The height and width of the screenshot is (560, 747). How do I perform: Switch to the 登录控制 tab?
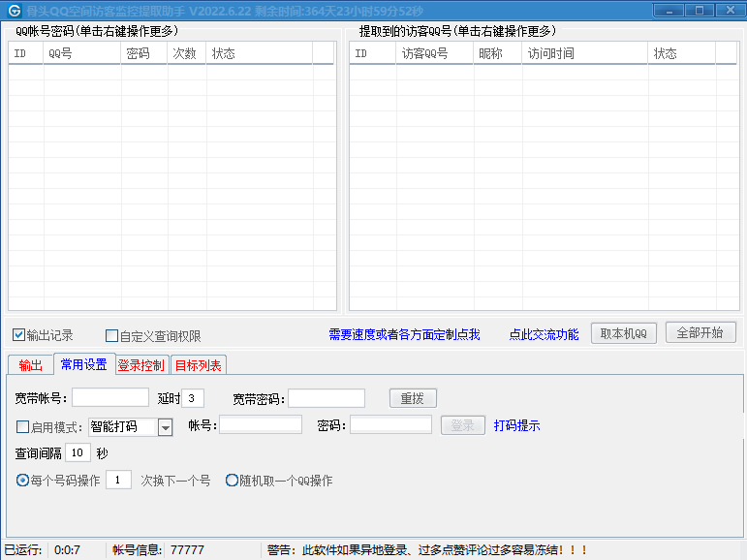141,365
